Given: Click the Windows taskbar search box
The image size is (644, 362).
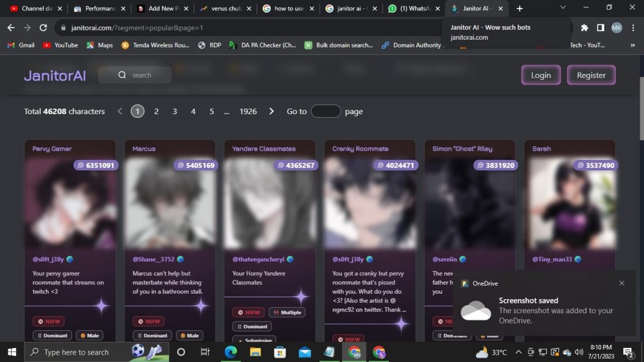Looking at the screenshot, I should coord(97,352).
